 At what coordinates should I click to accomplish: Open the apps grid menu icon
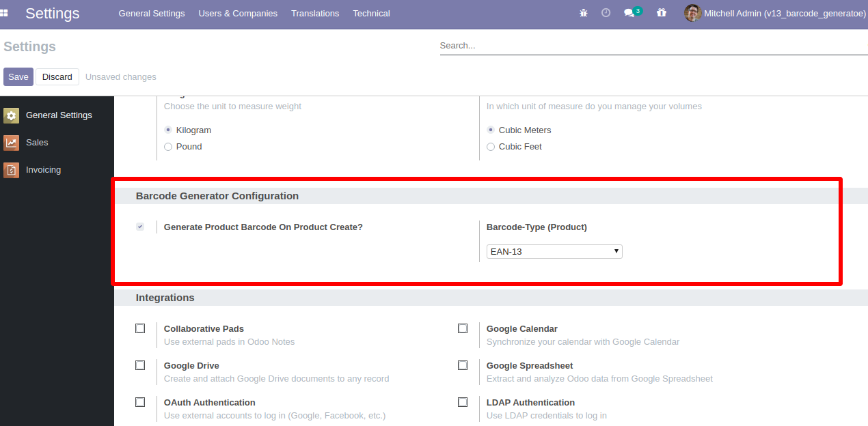coord(4,13)
